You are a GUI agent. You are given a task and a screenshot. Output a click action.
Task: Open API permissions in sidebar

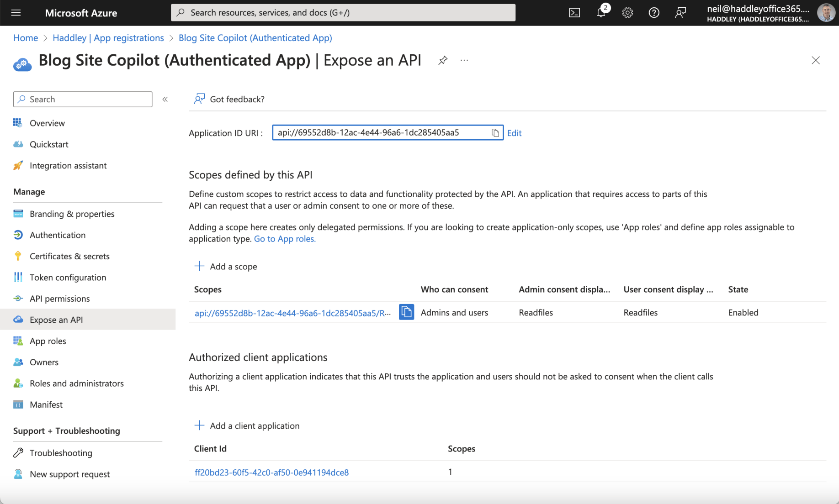[x=59, y=299]
